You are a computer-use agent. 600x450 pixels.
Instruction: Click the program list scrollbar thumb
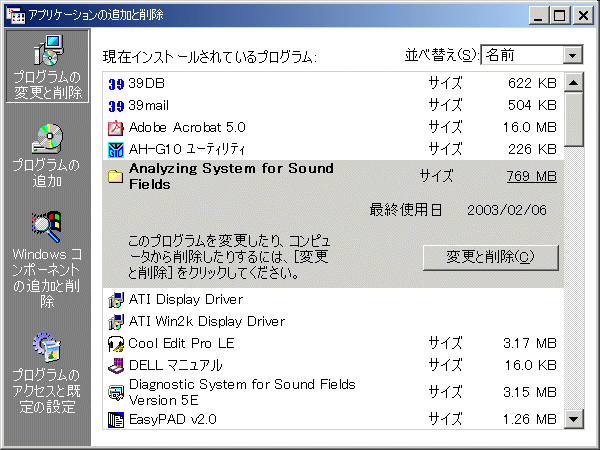574,119
